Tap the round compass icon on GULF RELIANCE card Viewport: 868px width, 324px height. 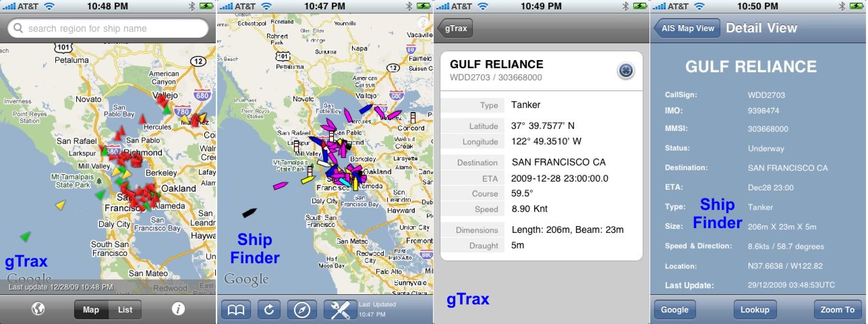(625, 70)
